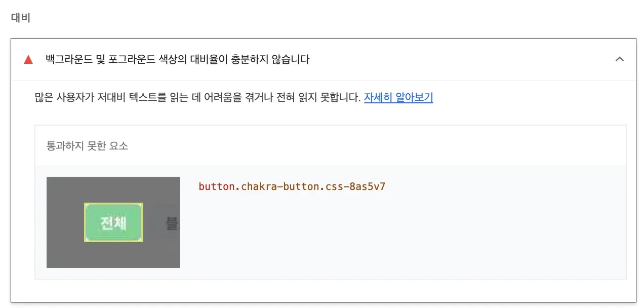The image size is (644, 308).
Task: Click the red warning triangle icon
Action: coord(28,60)
